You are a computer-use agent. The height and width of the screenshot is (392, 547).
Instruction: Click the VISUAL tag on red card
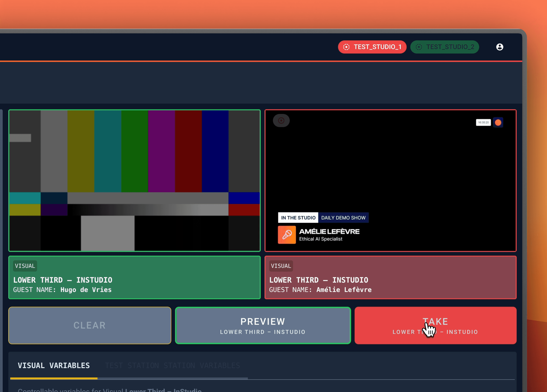(x=281, y=266)
